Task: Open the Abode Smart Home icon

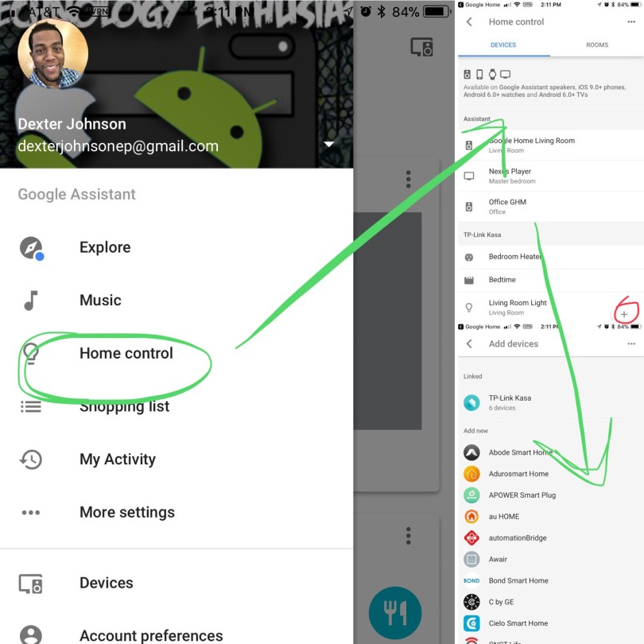Action: tap(471, 452)
